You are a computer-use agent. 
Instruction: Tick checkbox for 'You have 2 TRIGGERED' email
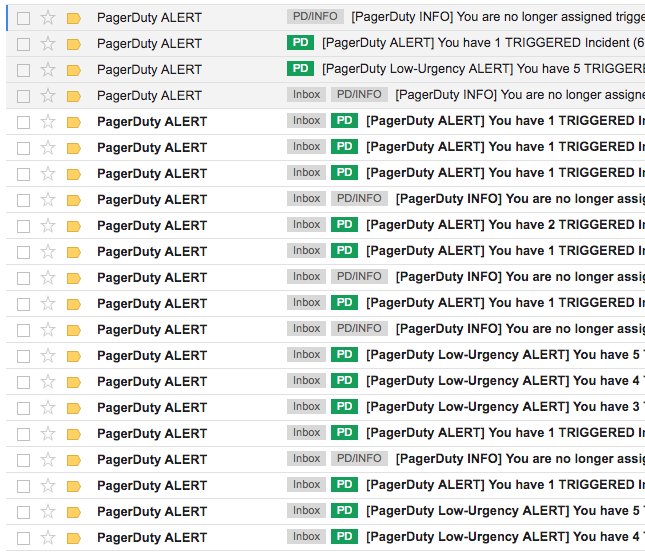[x=23, y=226]
